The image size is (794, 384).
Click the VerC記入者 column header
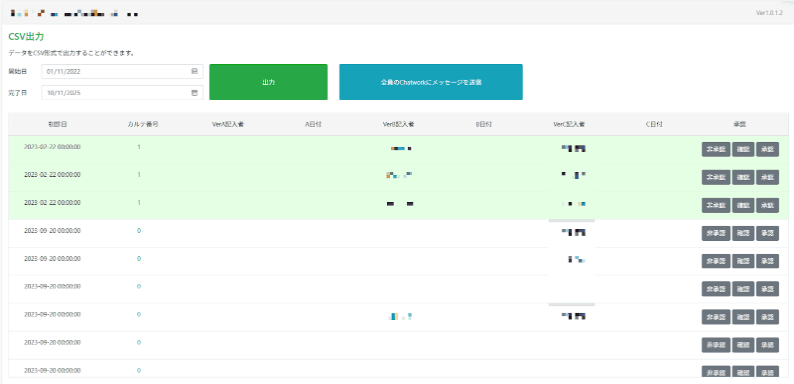tap(569, 124)
